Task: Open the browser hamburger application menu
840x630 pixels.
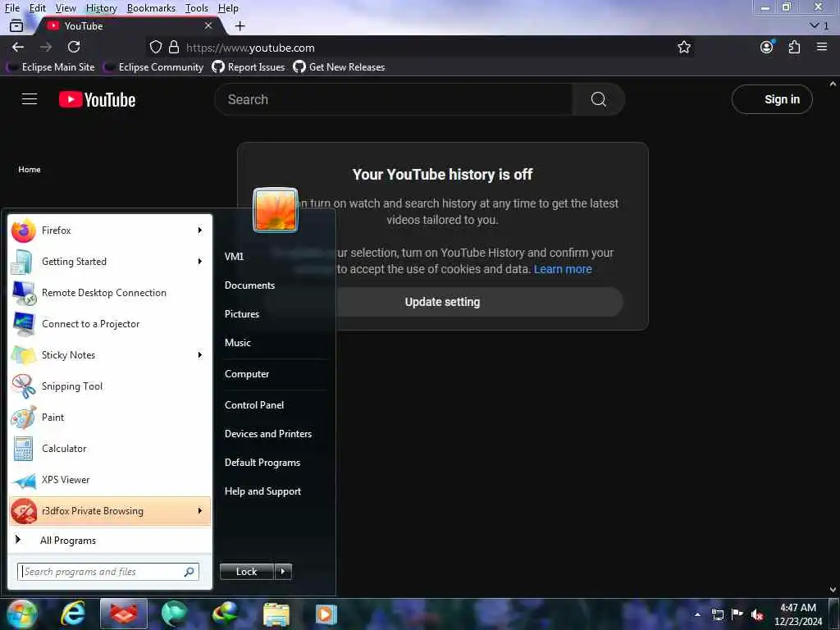Action: click(x=822, y=47)
